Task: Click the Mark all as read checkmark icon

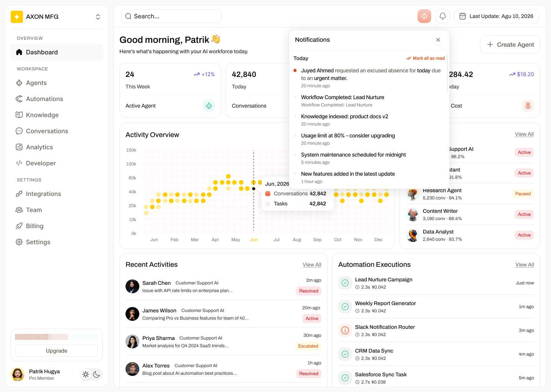Action: click(409, 59)
